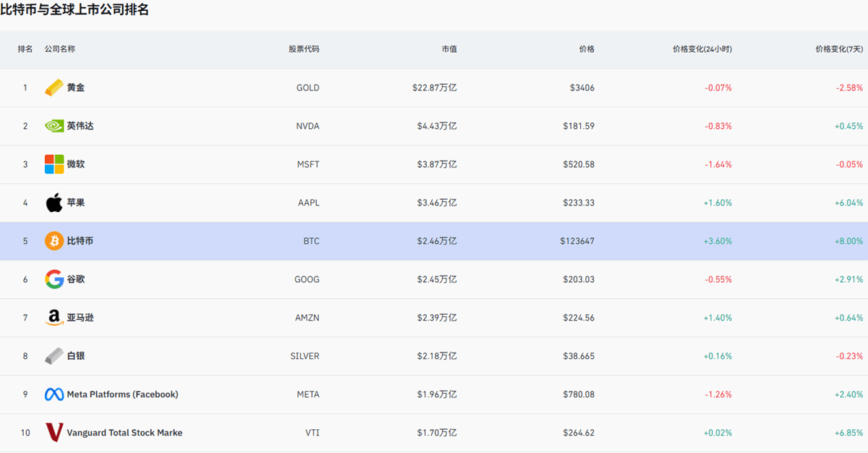The image size is (868, 453).
Task: Click Amazon market cap $2.39万亿
Action: (x=437, y=318)
